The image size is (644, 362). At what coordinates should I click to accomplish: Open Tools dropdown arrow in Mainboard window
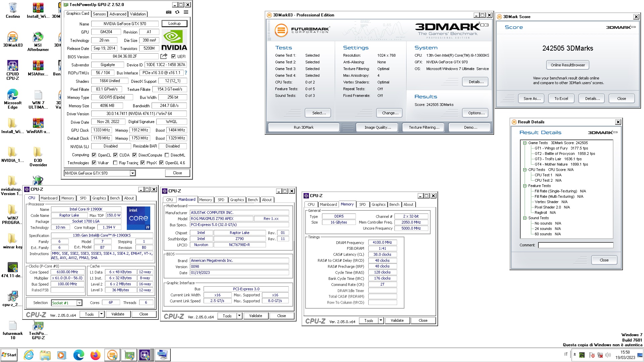(x=239, y=316)
